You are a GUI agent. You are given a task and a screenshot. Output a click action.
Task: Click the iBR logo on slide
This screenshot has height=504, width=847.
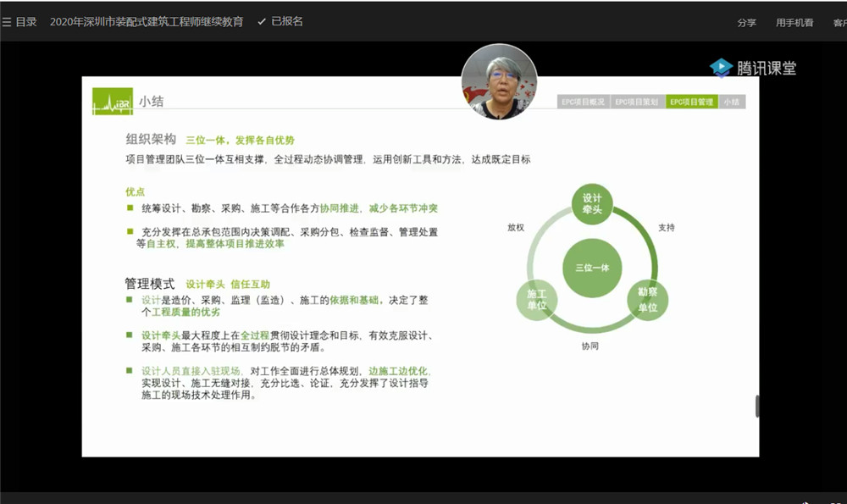point(112,102)
